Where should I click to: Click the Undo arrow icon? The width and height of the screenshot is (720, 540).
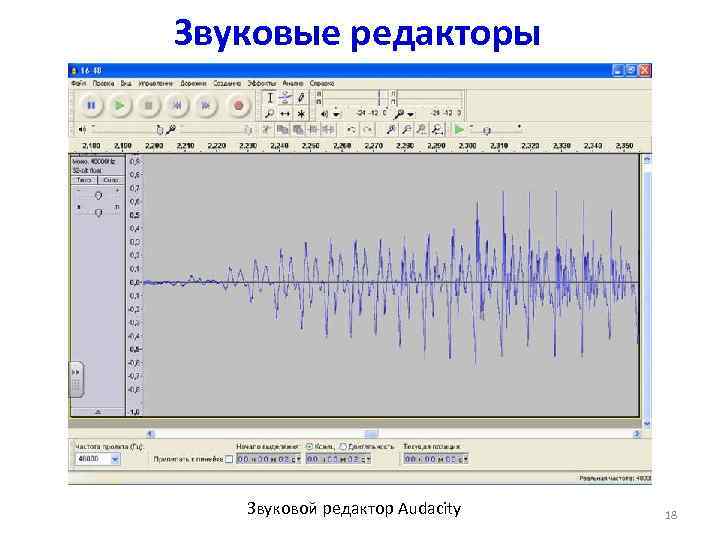coord(351,130)
